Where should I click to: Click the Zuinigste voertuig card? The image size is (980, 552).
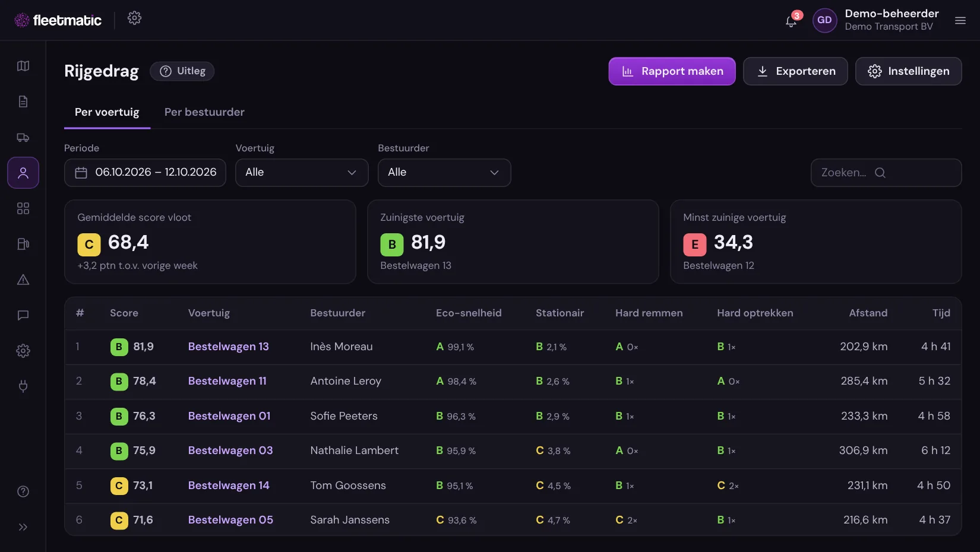513,242
